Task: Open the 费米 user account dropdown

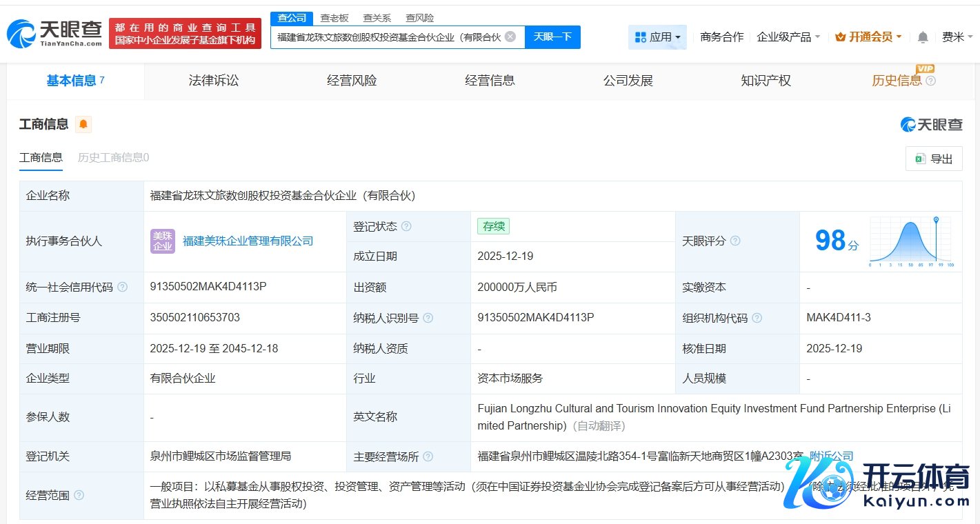Action: pos(957,37)
